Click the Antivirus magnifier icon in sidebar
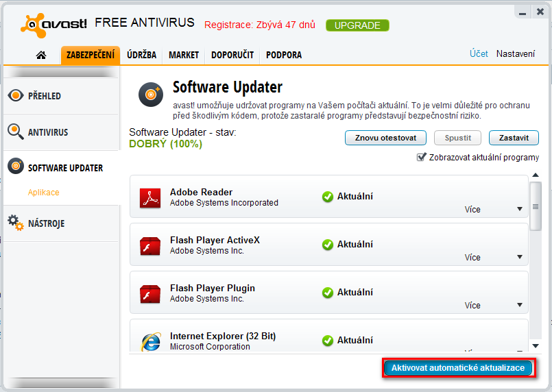The image size is (552, 392). pyautogui.click(x=15, y=132)
